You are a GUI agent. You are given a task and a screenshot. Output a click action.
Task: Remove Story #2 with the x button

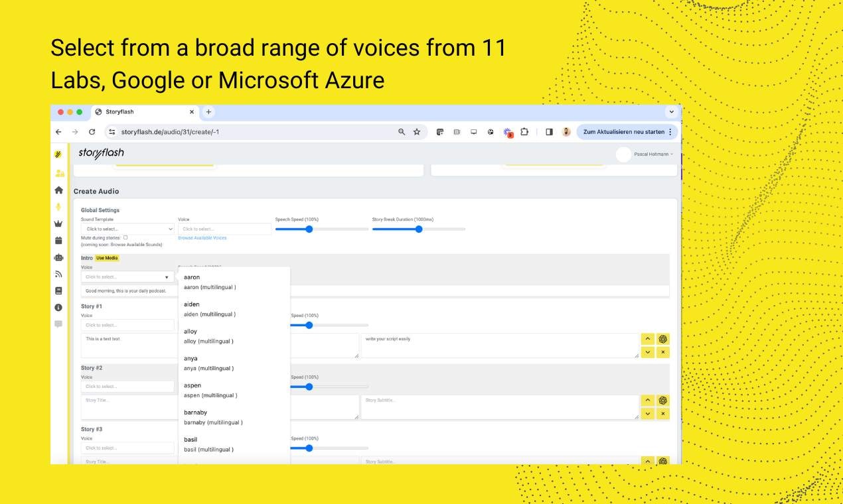(x=662, y=414)
